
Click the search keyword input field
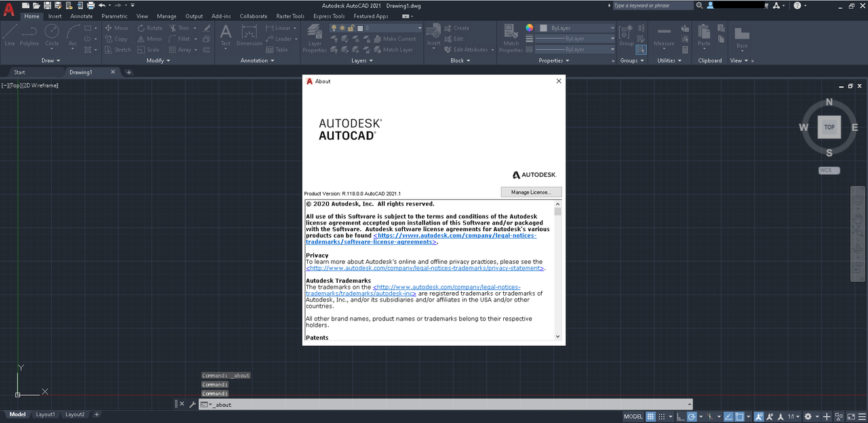point(652,5)
